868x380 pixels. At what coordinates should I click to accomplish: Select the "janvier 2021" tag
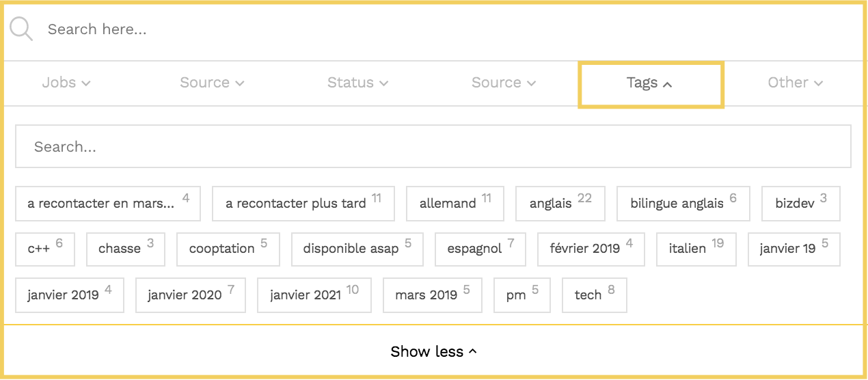314,295
